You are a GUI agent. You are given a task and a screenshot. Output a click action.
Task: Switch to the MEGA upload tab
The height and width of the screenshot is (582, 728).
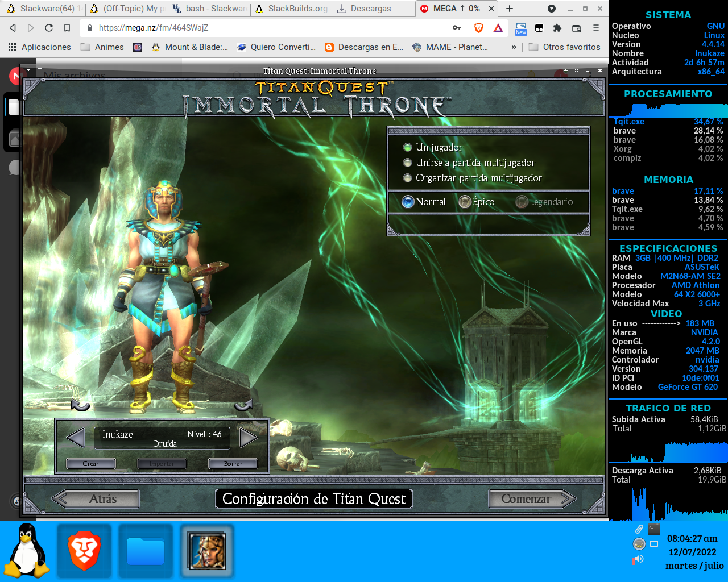[457, 9]
